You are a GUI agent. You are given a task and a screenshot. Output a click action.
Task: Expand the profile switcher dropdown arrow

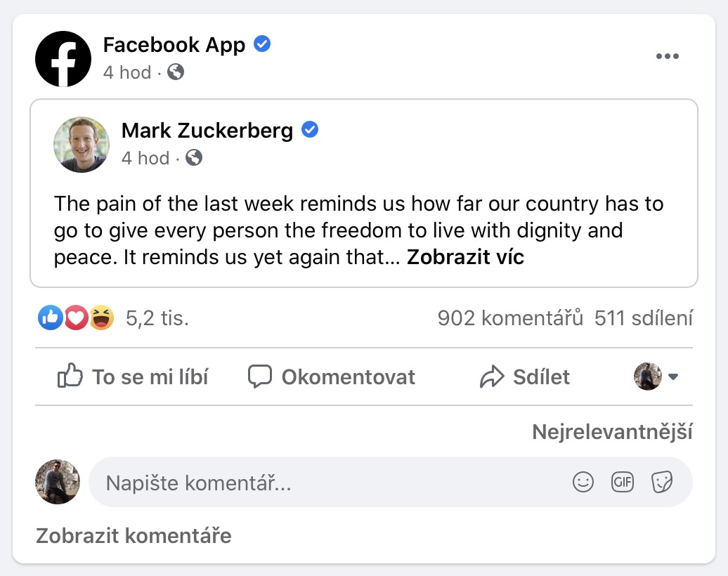coord(673,377)
